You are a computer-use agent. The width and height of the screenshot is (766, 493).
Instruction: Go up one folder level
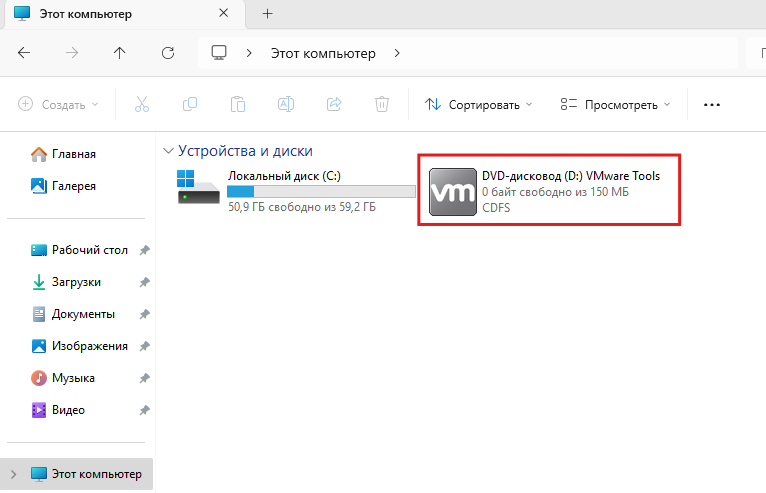(120, 53)
